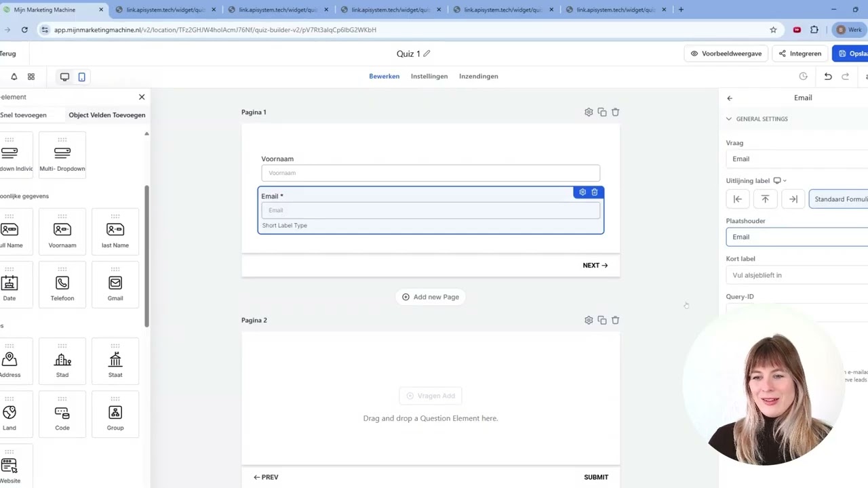Click the PREV button on Pagina 2
This screenshot has width=868, height=488.
click(266, 477)
